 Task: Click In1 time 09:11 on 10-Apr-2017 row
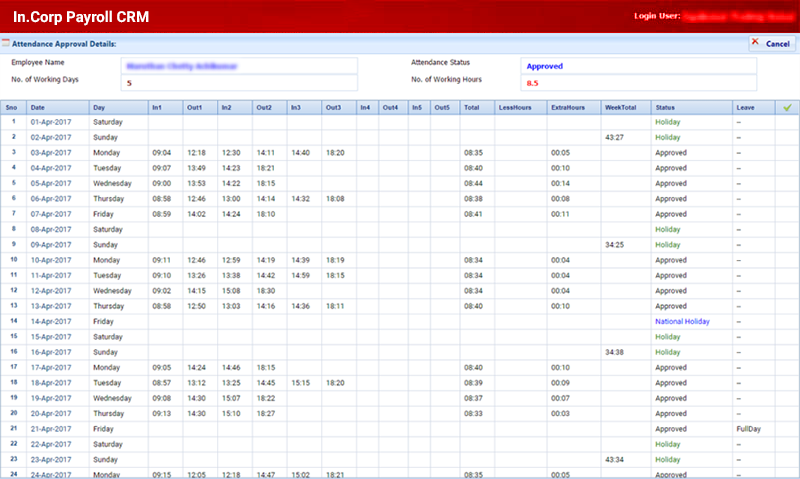[161, 260]
